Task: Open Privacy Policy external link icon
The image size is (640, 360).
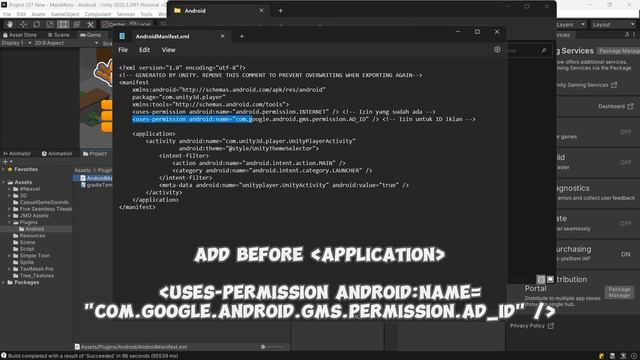Action: click(x=551, y=326)
